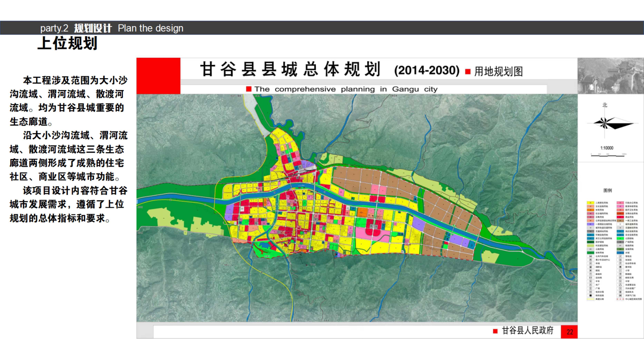Click the red page number 22 box
Image resolution: width=644 pixels, height=362 pixels.
[x=569, y=332]
